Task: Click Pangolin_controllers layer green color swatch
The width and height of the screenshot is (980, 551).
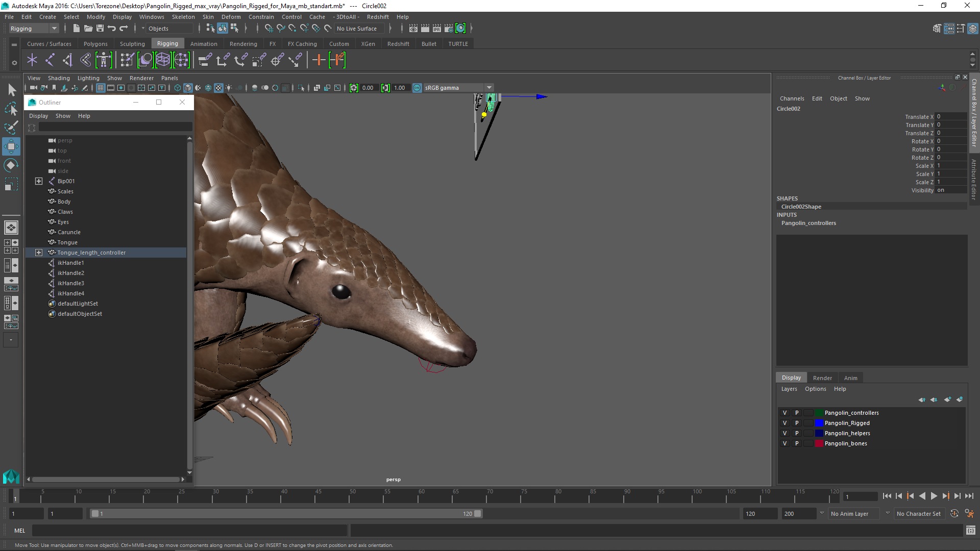Action: pos(819,413)
